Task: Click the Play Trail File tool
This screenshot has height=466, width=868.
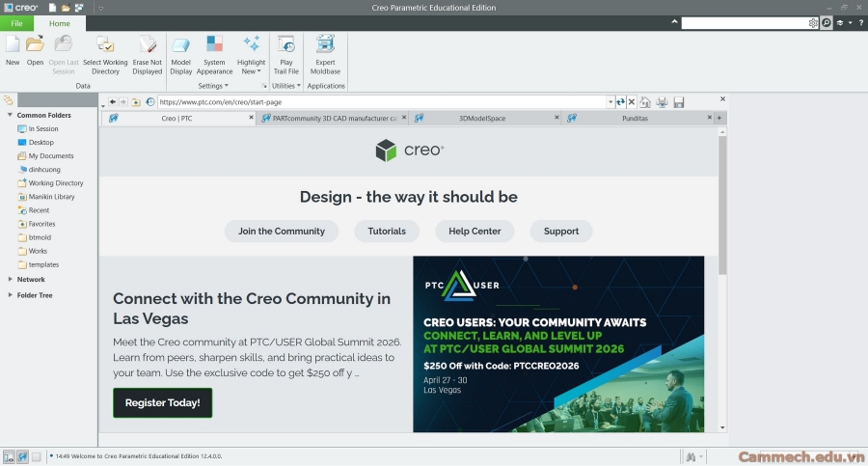Action: 286,55
